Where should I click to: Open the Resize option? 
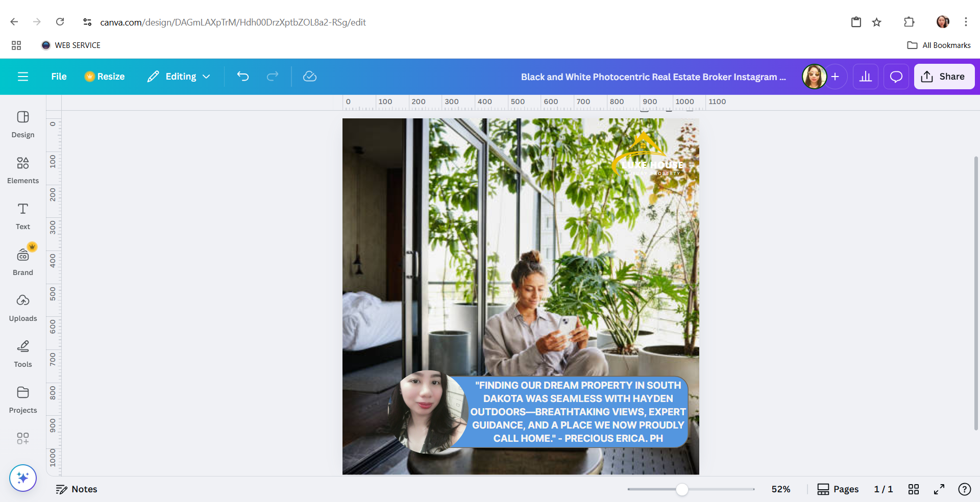(105, 77)
